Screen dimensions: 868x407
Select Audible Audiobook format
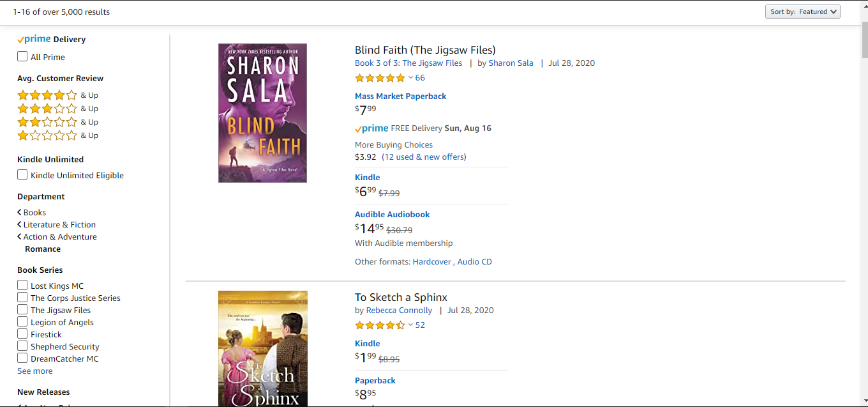(392, 215)
